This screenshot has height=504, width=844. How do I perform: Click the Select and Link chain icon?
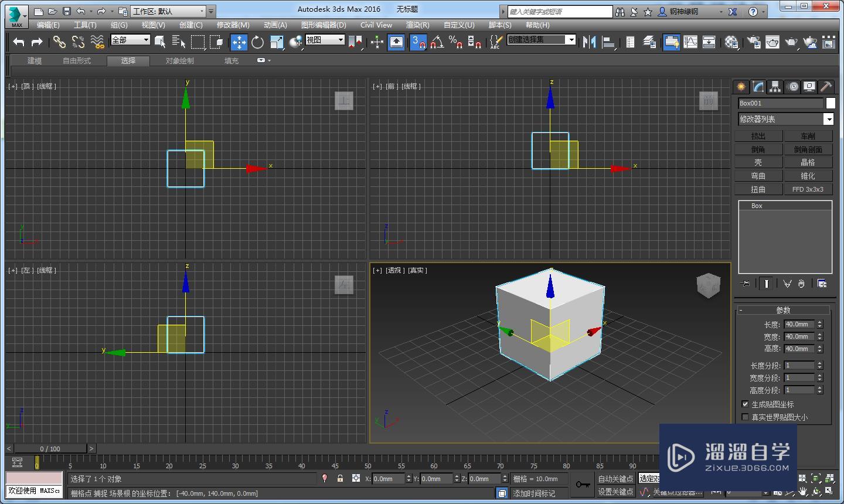tap(59, 42)
